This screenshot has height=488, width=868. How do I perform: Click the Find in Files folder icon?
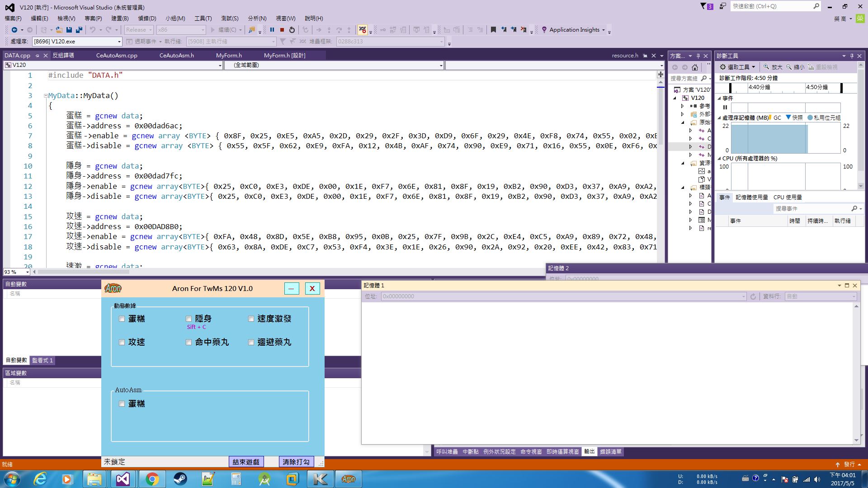coord(252,30)
